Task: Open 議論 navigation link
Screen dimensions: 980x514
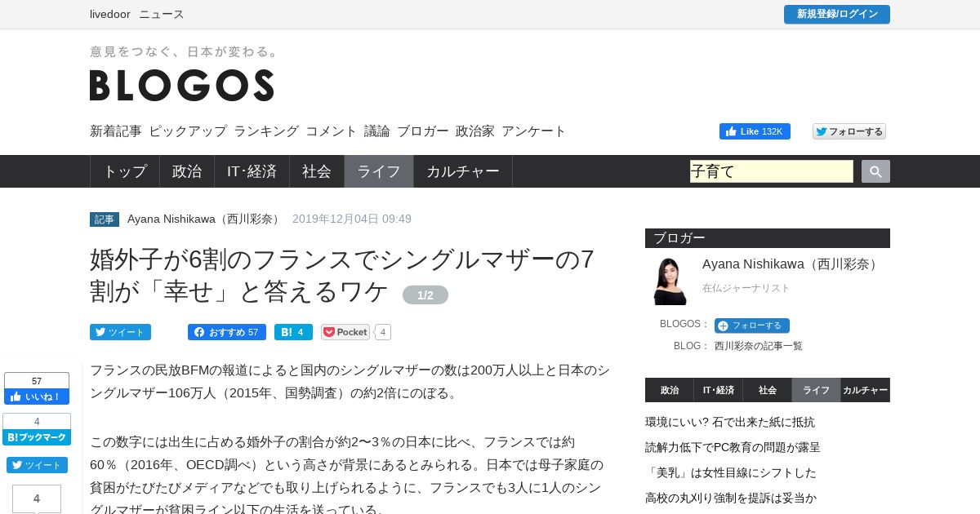Action: click(377, 131)
